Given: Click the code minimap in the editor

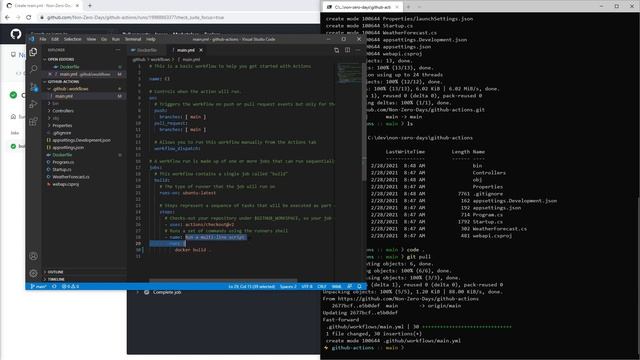Looking at the screenshot, I should coord(349,73).
